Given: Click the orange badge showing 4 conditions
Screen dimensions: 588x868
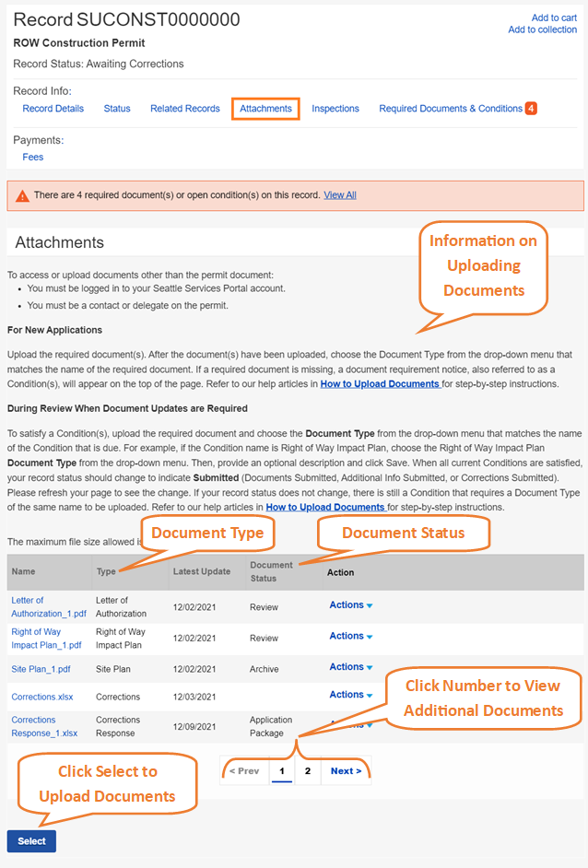Looking at the screenshot, I should [531, 109].
